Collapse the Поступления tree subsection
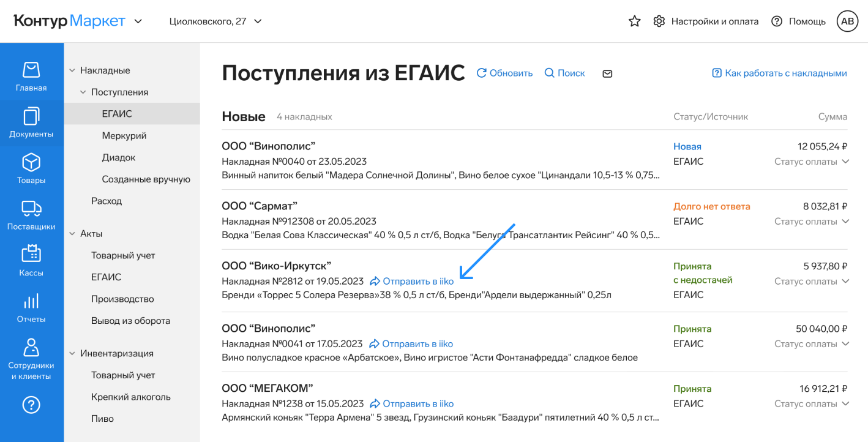The width and height of the screenshot is (868, 442). pos(83,92)
